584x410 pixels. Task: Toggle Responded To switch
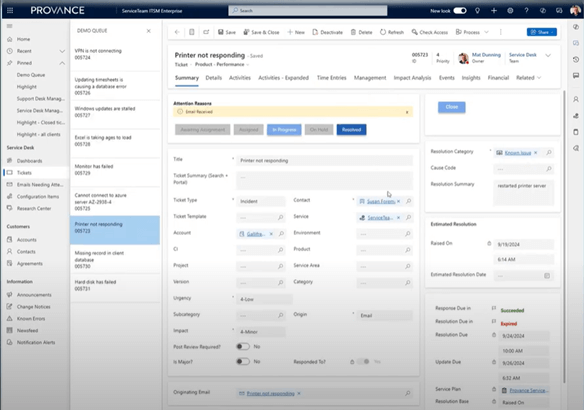click(x=363, y=361)
